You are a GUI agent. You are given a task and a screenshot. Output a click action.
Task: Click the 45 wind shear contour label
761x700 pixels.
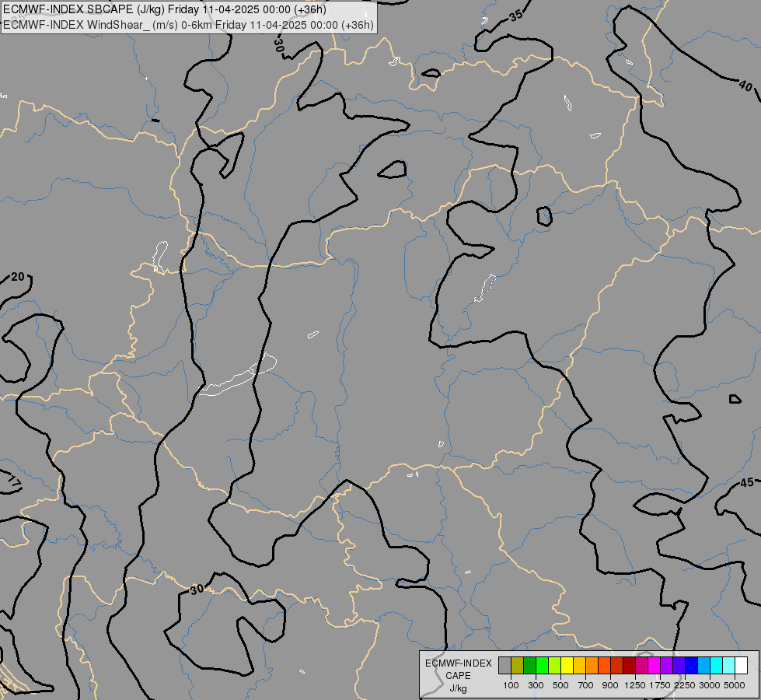(x=747, y=482)
